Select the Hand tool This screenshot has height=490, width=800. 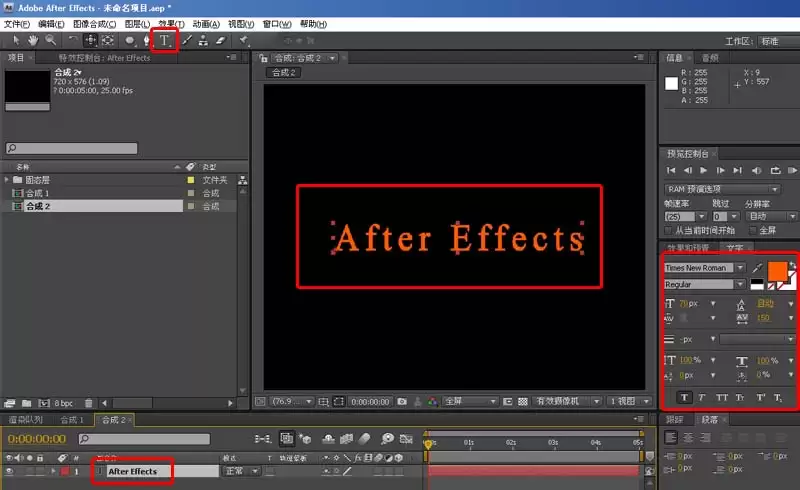pos(33,40)
